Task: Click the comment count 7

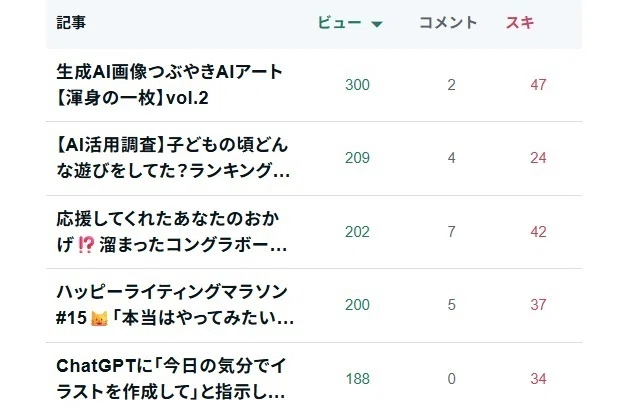Action: (x=452, y=232)
